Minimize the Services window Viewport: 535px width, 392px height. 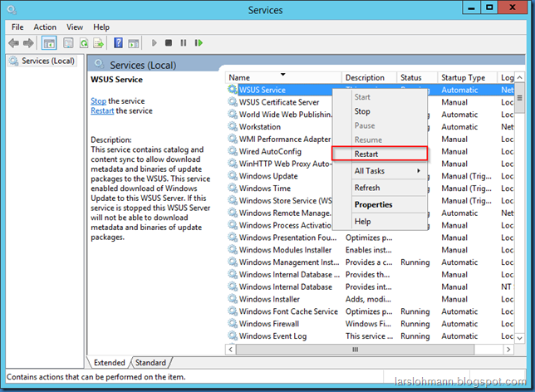coord(471,7)
